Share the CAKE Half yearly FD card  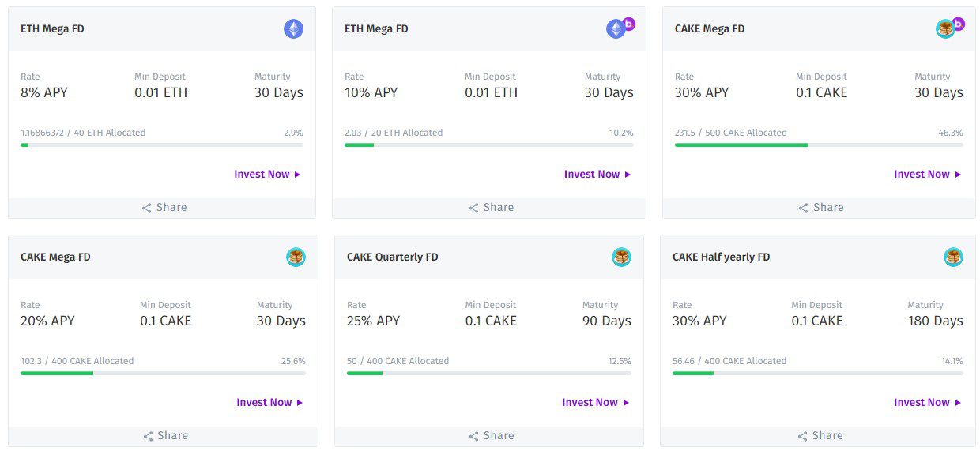click(820, 436)
